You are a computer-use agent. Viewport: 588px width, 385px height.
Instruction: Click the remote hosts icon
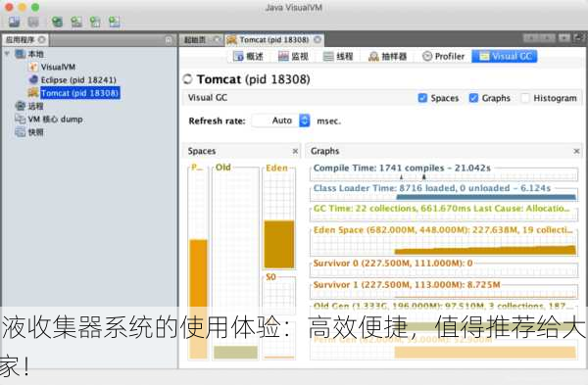tap(21, 106)
